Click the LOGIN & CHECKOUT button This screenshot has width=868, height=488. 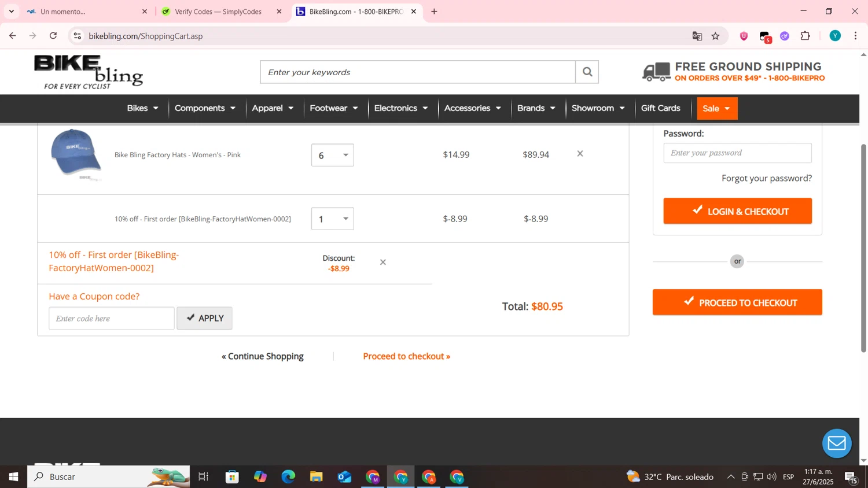[737, 211]
